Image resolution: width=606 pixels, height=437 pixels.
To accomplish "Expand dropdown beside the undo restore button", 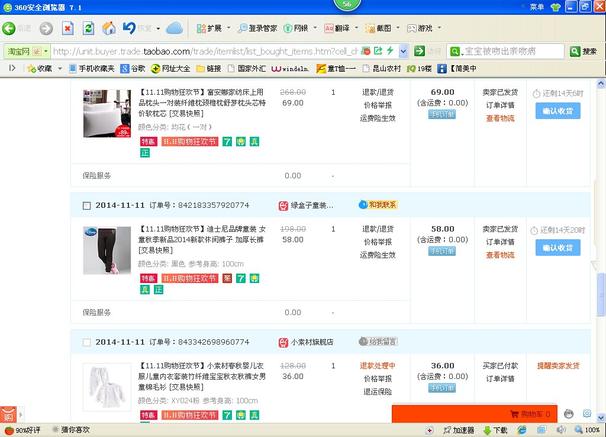I will pyautogui.click(x=158, y=29).
